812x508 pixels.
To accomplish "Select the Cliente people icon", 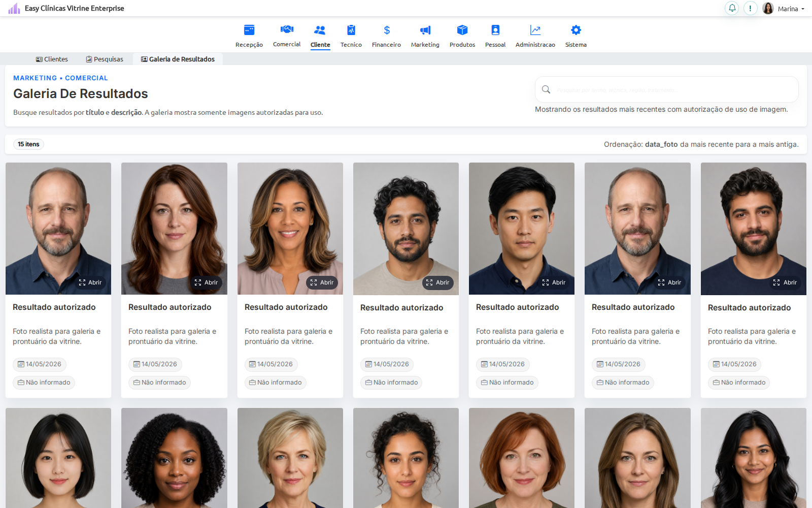I will (x=320, y=30).
